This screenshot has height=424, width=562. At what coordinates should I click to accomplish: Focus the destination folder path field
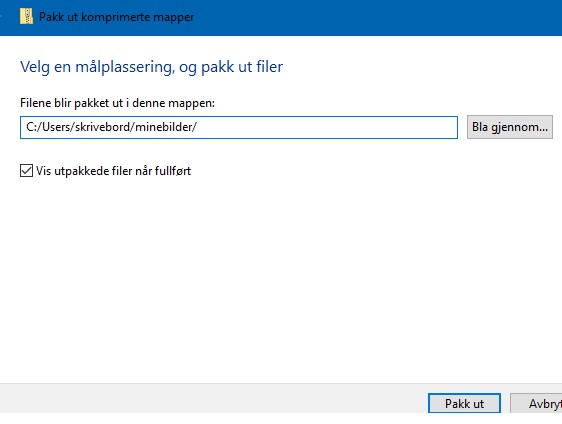tap(239, 127)
